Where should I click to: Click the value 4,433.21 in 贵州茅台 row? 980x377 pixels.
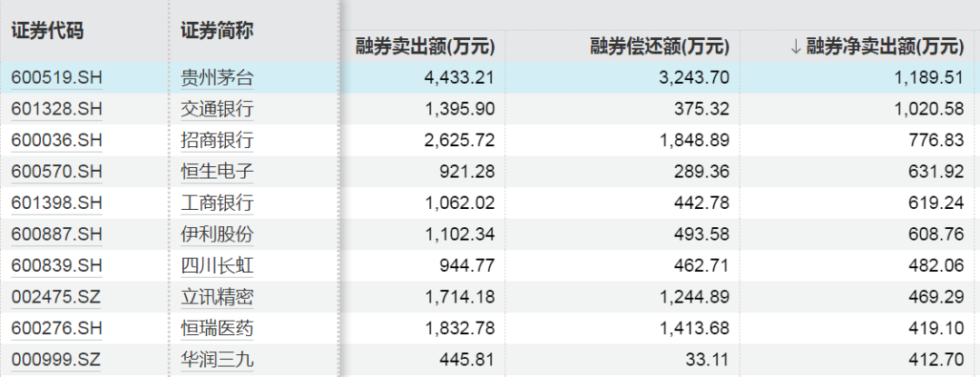[460, 78]
